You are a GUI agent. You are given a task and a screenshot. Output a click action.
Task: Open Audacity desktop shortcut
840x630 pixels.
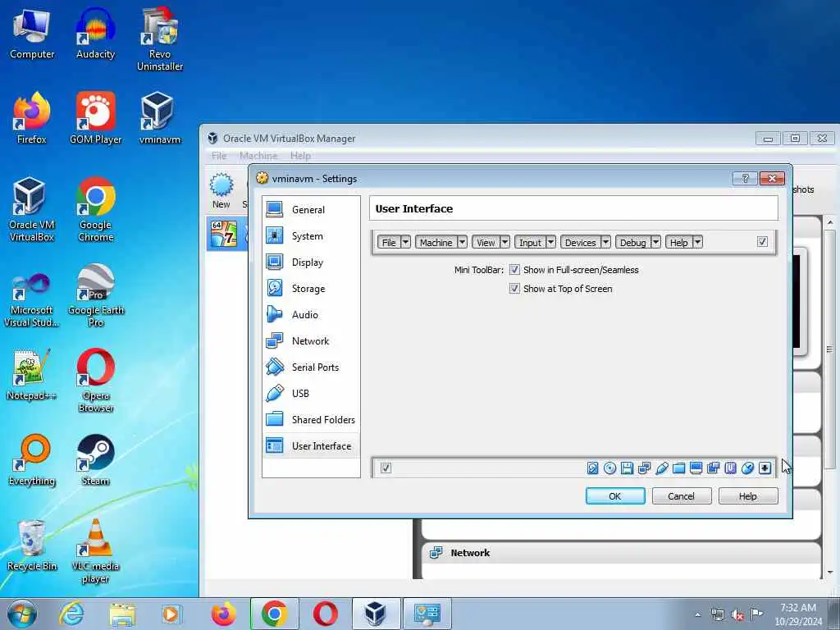pos(95,34)
